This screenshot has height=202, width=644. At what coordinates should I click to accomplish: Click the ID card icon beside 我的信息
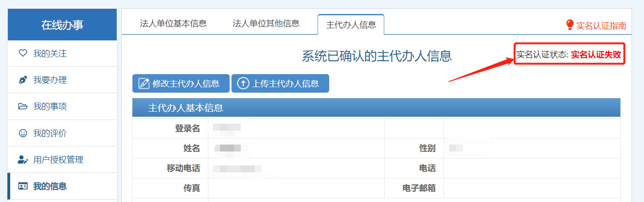click(23, 186)
